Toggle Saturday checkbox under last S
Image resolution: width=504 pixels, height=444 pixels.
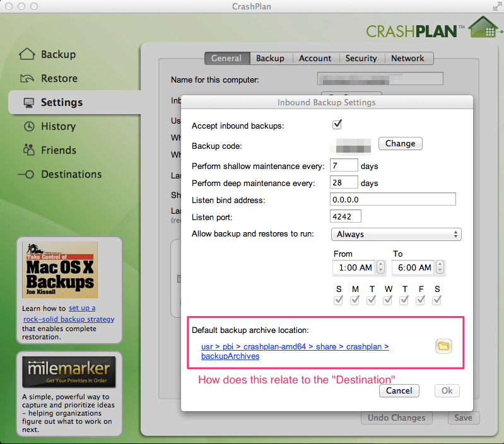437,300
